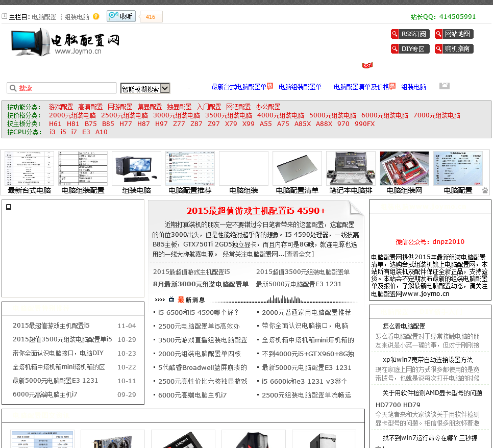The image size is (493, 448).
Task: Select the 990FX motherboard category
Action: point(365,124)
